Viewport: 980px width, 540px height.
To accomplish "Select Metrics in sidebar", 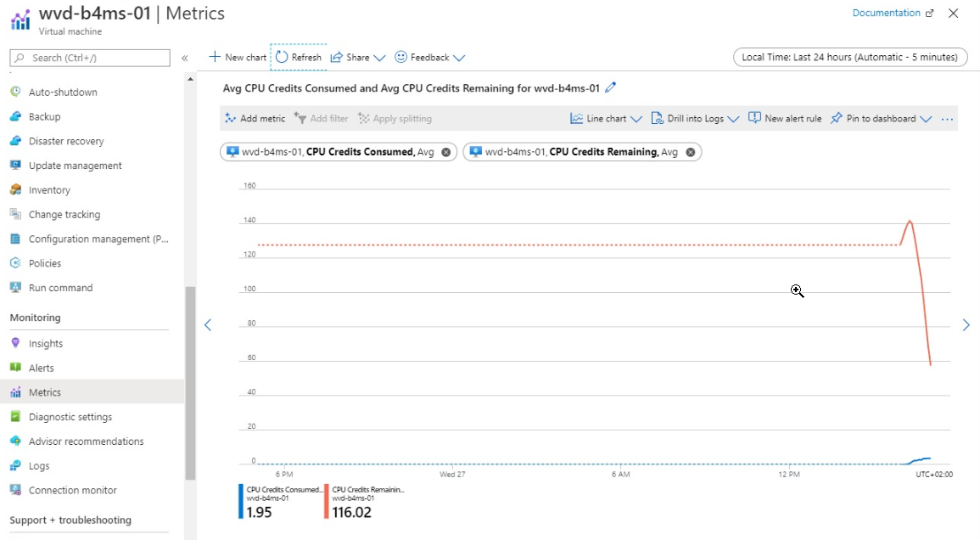I will tap(45, 391).
